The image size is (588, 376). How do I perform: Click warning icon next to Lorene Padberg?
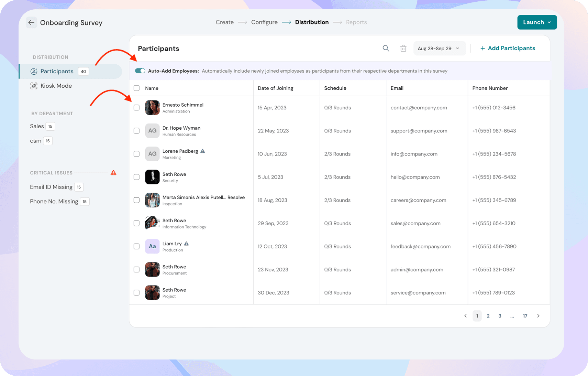203,151
